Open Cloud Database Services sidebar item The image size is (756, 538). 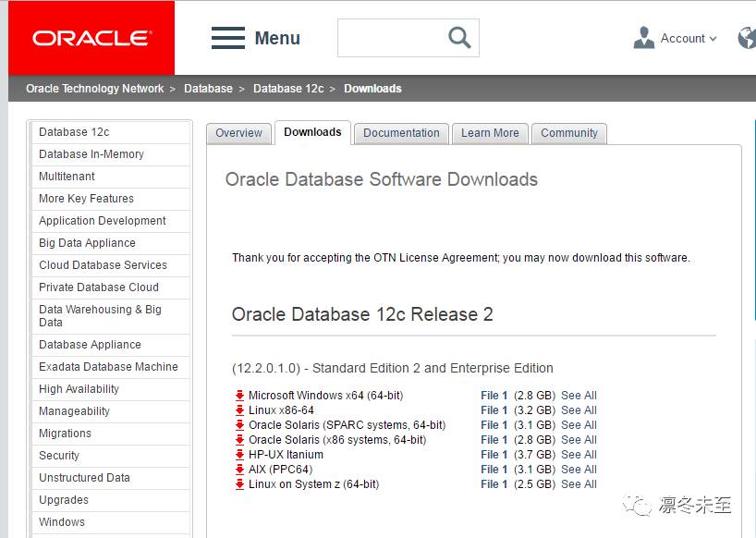tap(111, 265)
